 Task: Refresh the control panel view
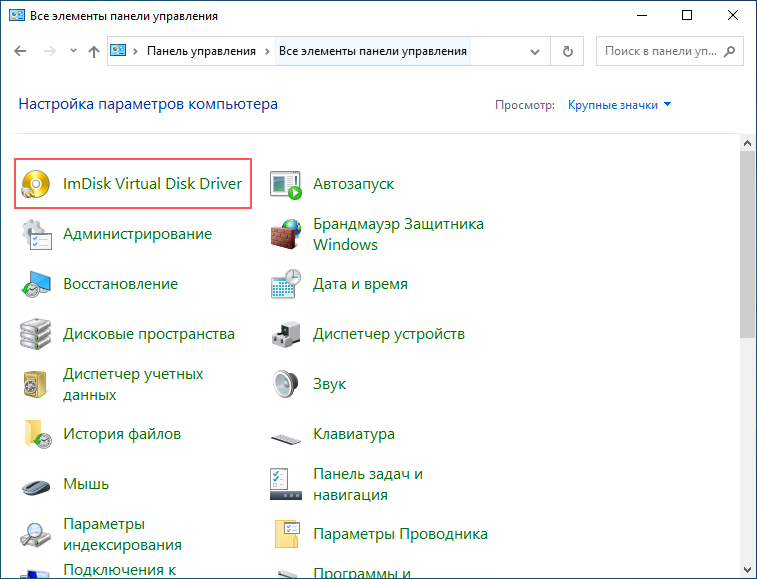567,51
